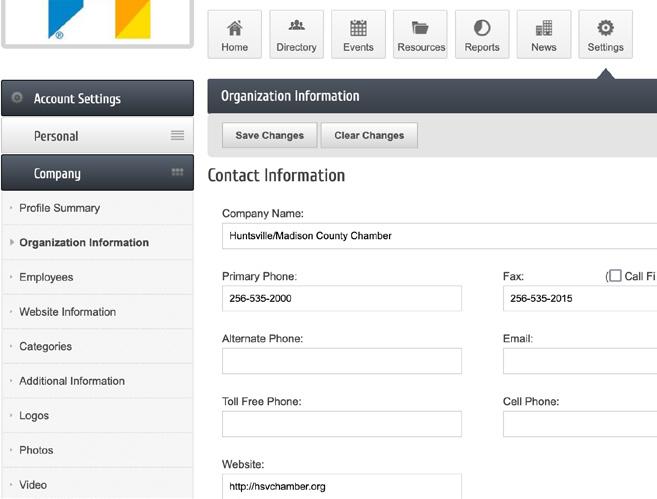This screenshot has width=657, height=499.
Task: Open the Directory navigation button
Action: coord(296,34)
